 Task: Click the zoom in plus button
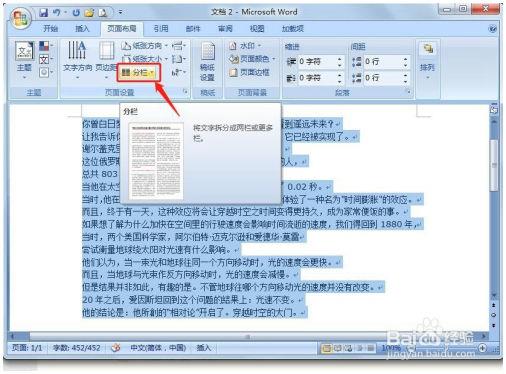click(x=482, y=348)
